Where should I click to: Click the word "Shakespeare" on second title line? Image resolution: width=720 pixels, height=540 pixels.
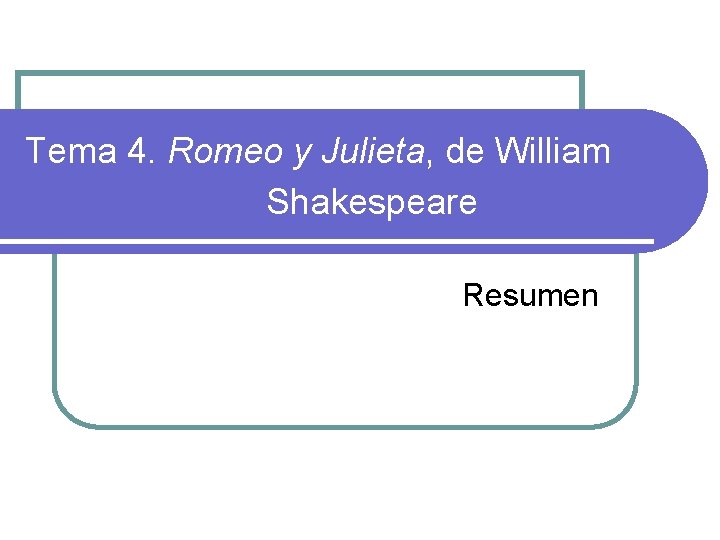click(x=372, y=204)
